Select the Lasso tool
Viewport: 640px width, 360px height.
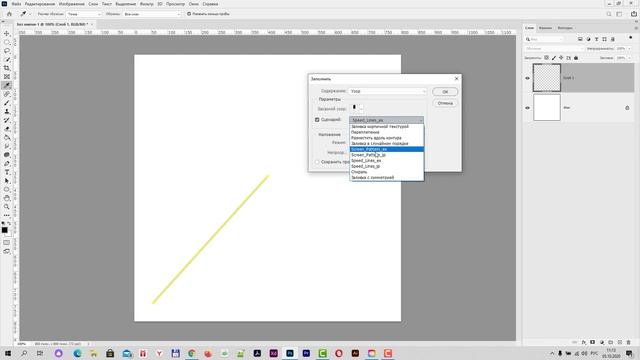[x=7, y=51]
